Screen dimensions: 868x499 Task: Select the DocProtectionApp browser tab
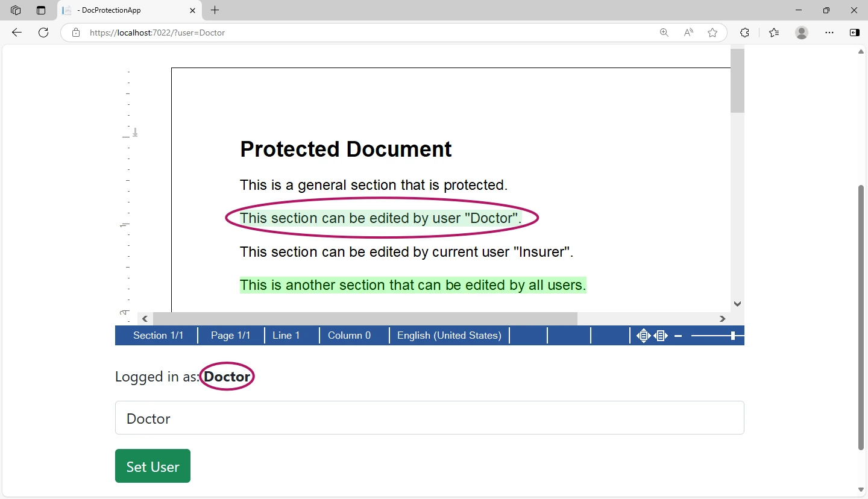coord(130,10)
